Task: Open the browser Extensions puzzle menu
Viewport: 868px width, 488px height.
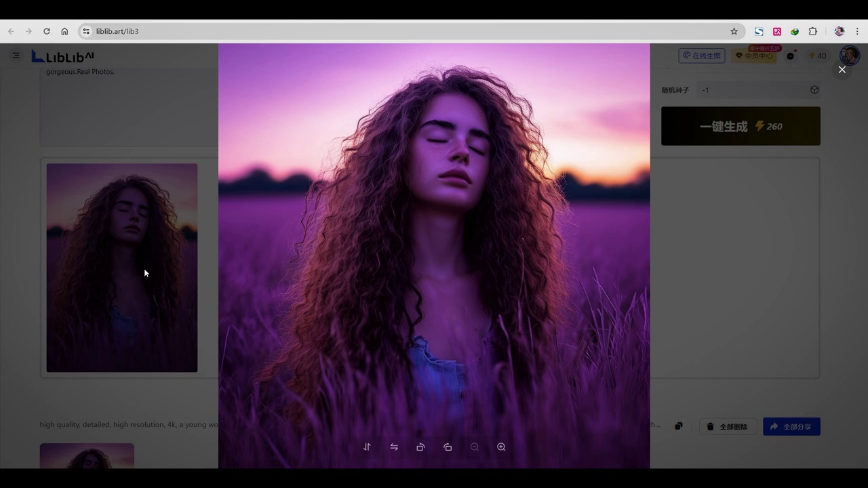Action: point(813,31)
